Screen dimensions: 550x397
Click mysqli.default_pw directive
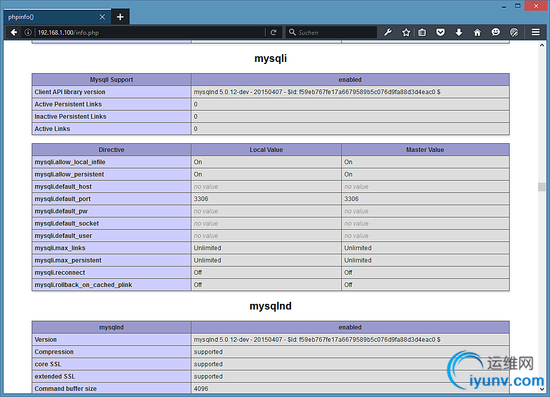pos(61,211)
